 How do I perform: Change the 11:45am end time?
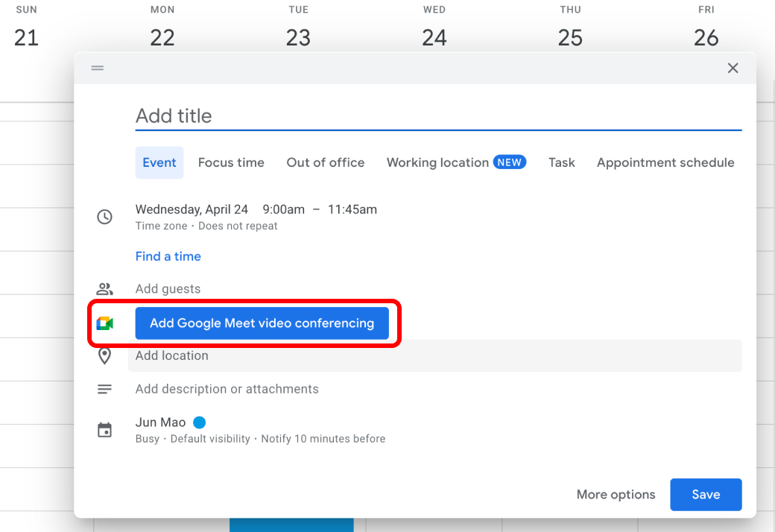point(352,209)
